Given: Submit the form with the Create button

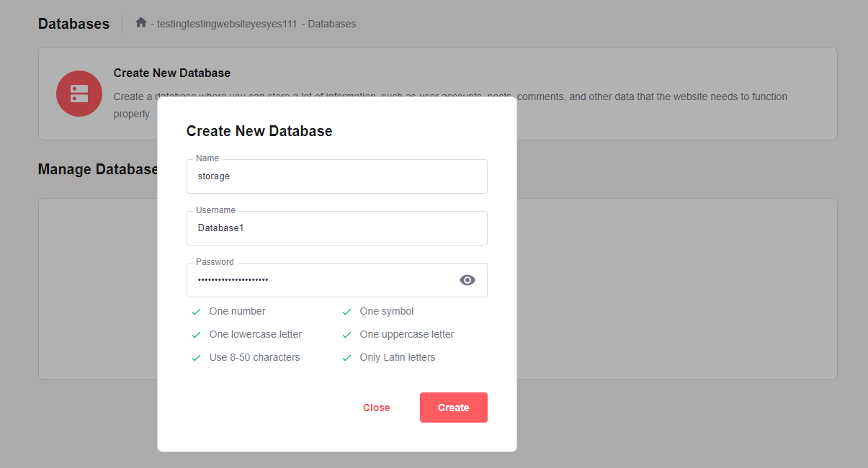Looking at the screenshot, I should coord(453,407).
